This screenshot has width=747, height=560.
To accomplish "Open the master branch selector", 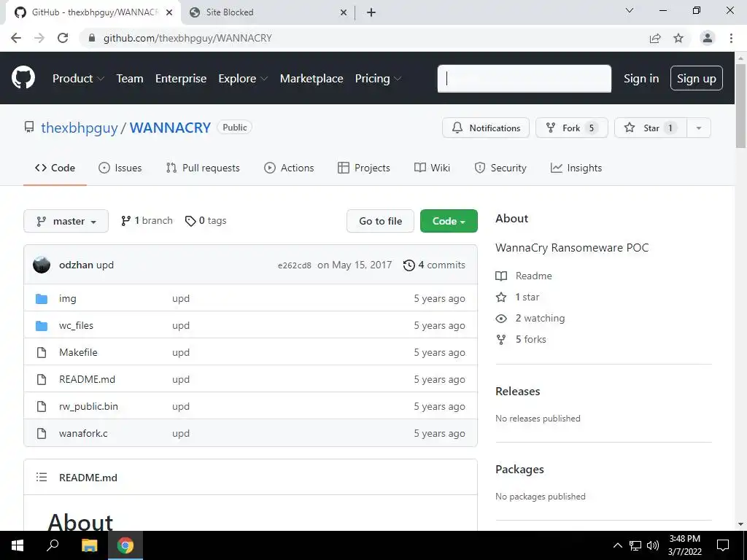I will [66, 221].
